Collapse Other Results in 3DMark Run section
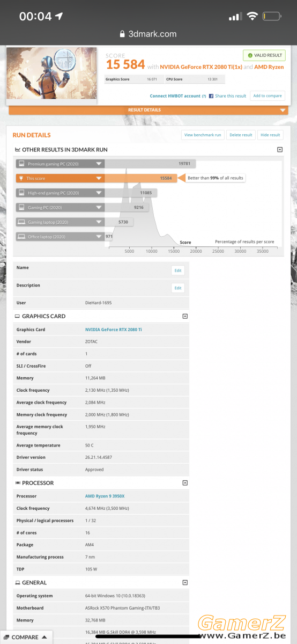The image size is (297, 644). point(280,150)
